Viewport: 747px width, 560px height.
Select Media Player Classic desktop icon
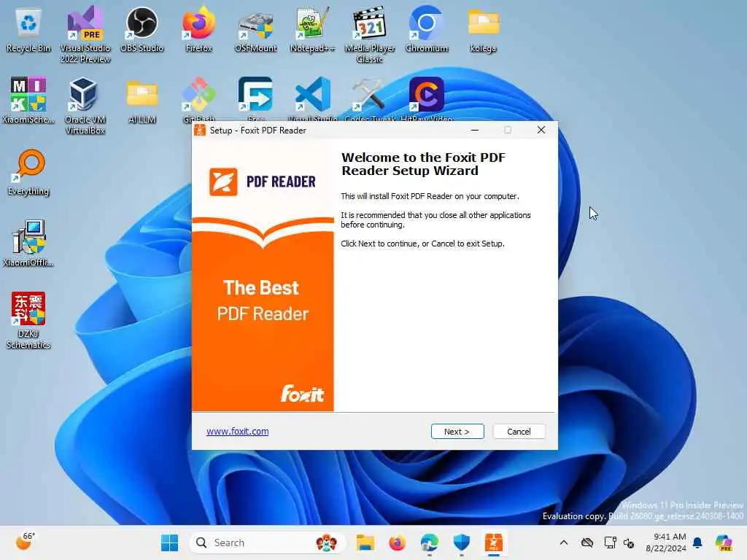pos(370,35)
